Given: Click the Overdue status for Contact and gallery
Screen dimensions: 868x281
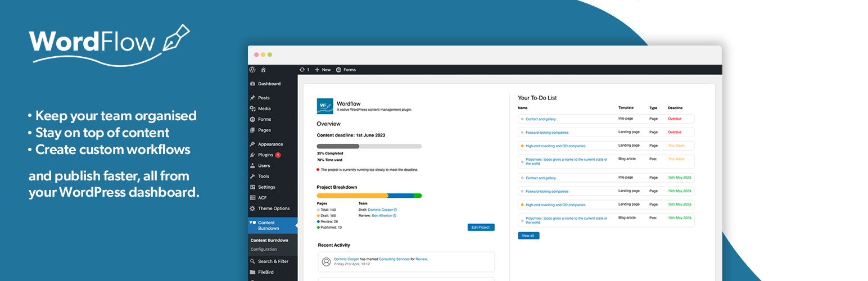Looking at the screenshot, I should [x=675, y=119].
